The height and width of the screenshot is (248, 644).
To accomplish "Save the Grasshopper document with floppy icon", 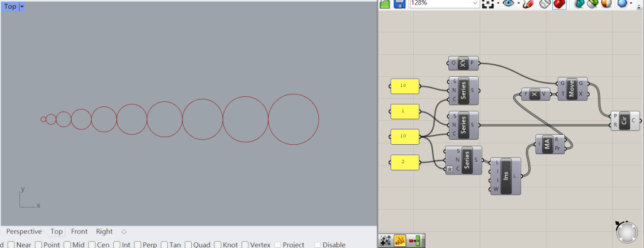I will (x=399, y=4).
